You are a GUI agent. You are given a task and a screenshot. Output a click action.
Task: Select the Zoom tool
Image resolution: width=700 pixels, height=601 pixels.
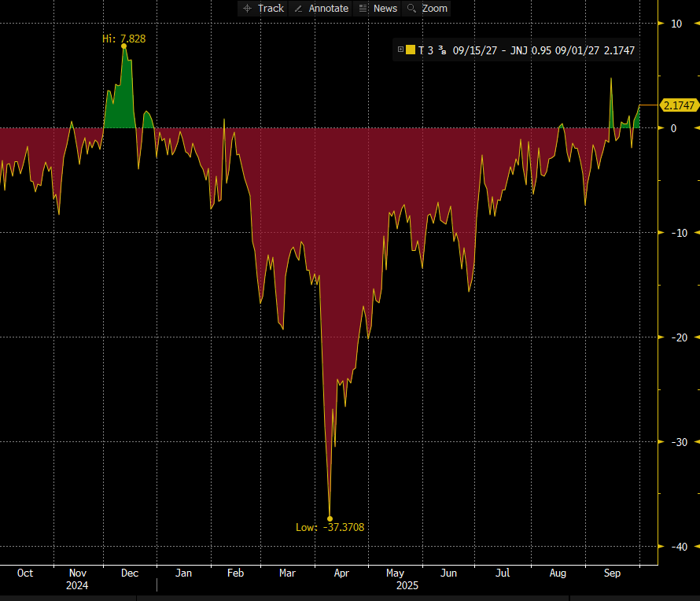tap(427, 9)
